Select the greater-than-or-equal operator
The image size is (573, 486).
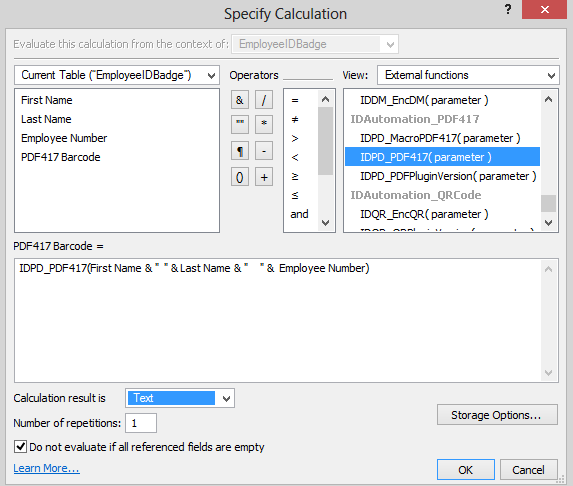pyautogui.click(x=295, y=176)
